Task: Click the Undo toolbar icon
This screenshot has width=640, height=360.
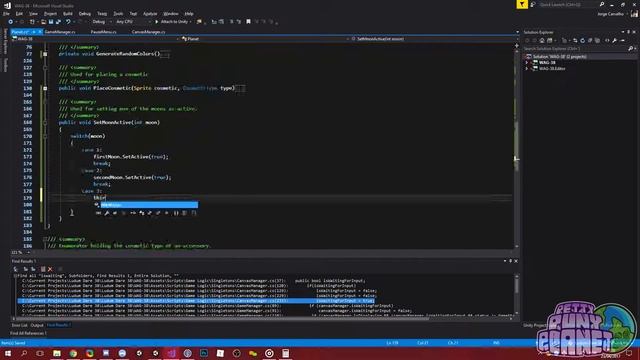Action: pos(68,22)
